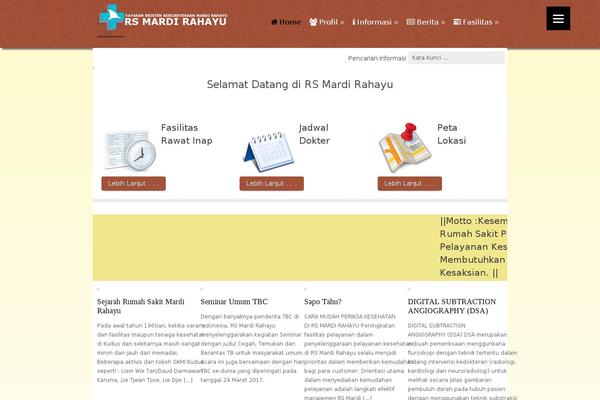This screenshot has height=400, width=600.
Task: Click the Berita newspaper icon
Action: pos(411,22)
